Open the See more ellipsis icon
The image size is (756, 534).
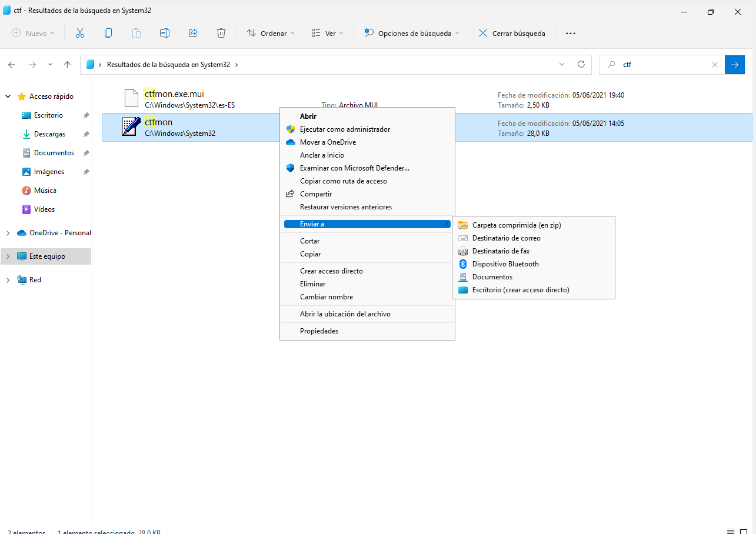point(570,33)
